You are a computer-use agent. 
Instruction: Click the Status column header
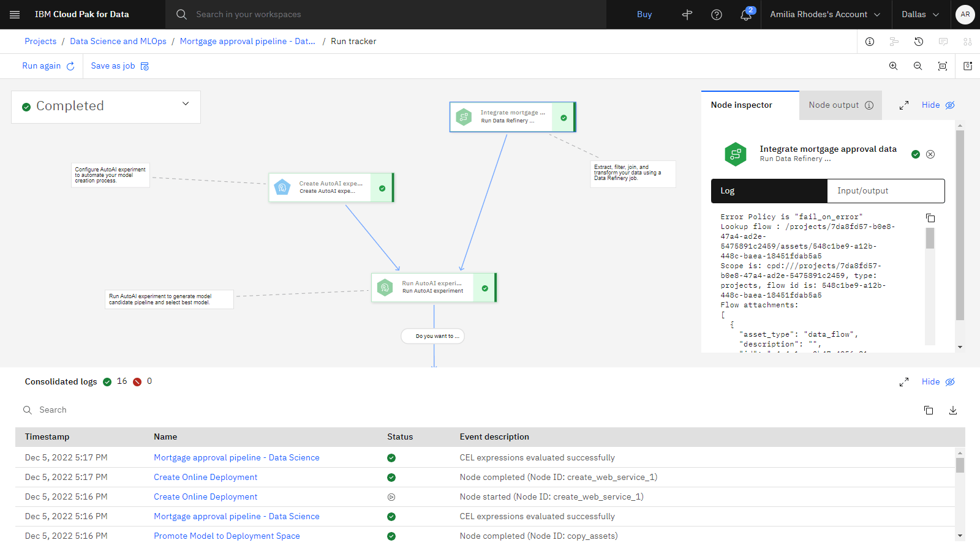pyautogui.click(x=400, y=437)
